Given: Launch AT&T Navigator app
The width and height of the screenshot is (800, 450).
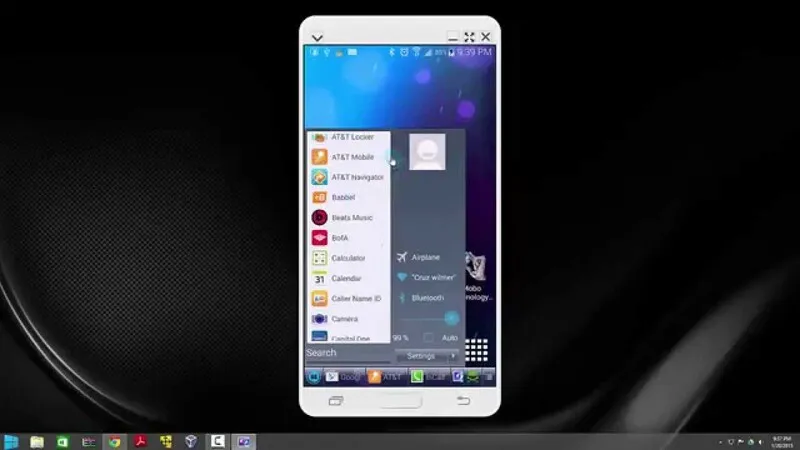Looking at the screenshot, I should (x=348, y=177).
